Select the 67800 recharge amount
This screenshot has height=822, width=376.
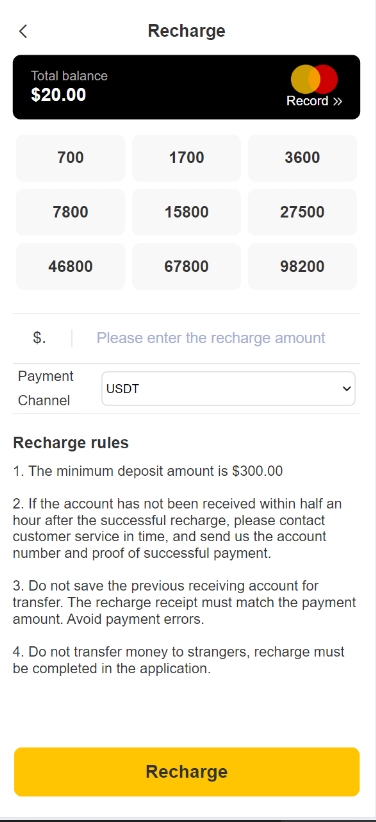tap(186, 267)
